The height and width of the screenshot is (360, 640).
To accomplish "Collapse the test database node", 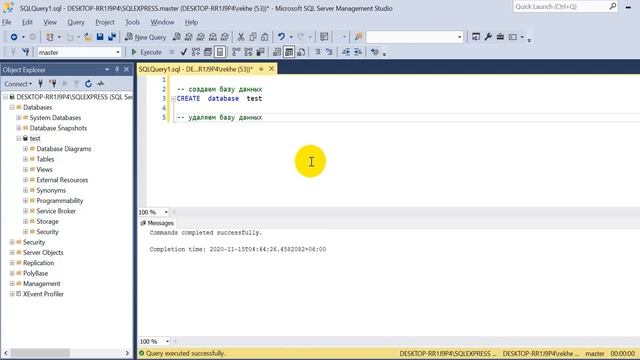I will coord(19,138).
